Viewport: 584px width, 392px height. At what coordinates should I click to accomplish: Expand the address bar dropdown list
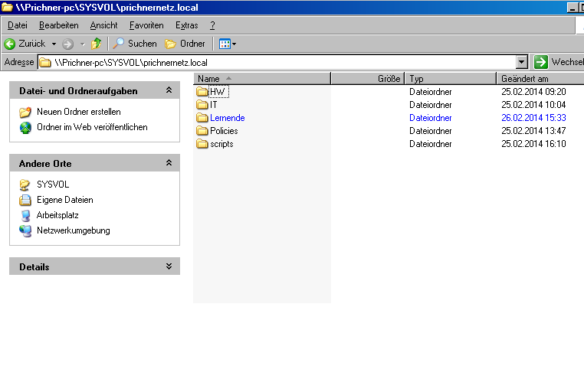(x=522, y=62)
